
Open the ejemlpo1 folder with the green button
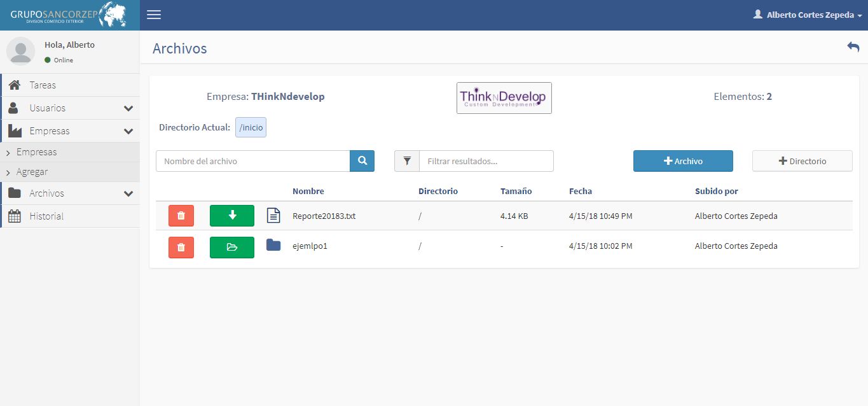pyautogui.click(x=232, y=247)
